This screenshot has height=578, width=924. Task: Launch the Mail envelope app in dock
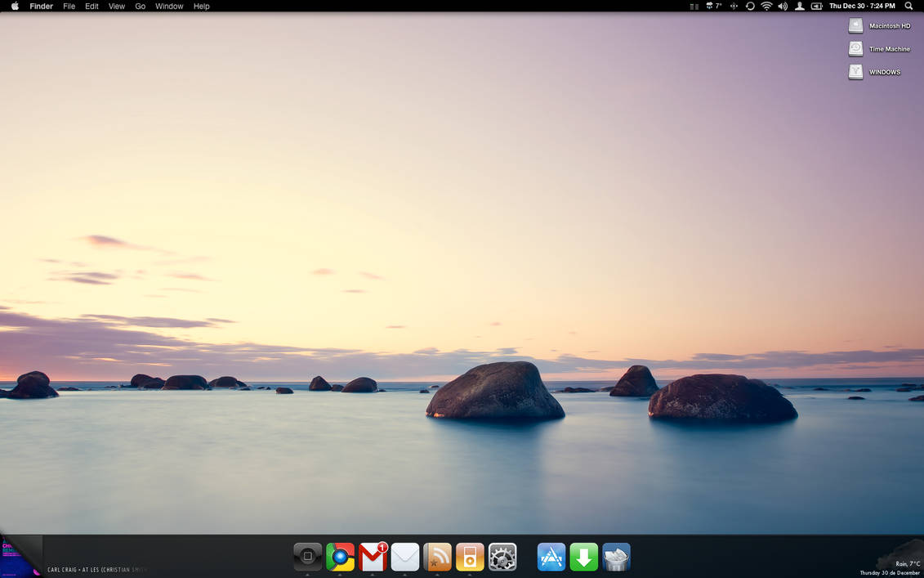coord(404,558)
